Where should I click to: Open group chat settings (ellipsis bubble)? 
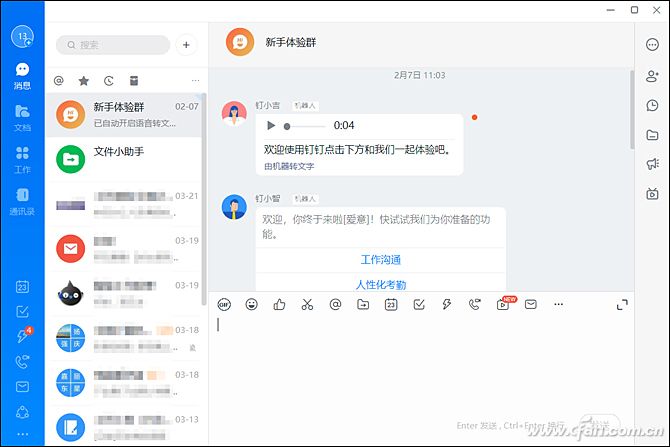click(x=652, y=44)
